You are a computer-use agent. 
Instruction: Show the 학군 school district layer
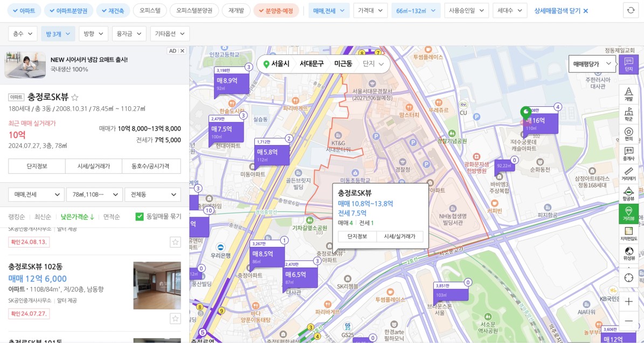(628, 114)
